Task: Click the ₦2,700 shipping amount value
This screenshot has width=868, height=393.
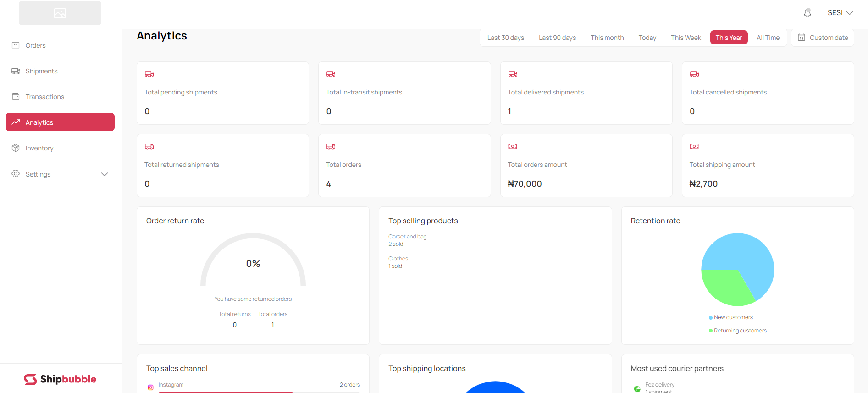Action: pyautogui.click(x=704, y=184)
